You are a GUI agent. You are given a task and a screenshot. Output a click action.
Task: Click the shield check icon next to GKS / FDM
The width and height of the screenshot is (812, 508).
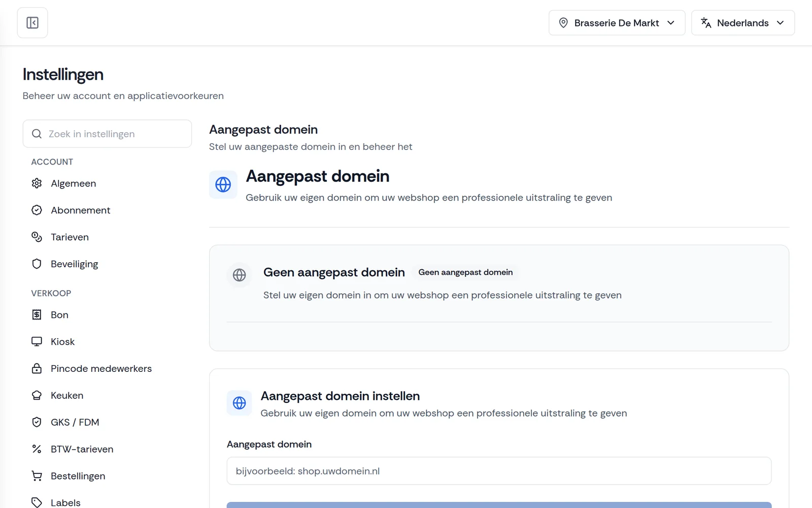tap(37, 423)
